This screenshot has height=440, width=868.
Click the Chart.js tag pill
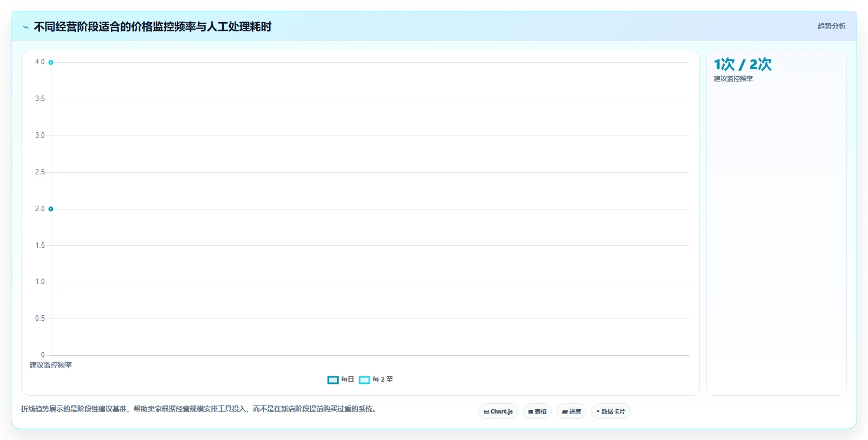click(x=498, y=411)
